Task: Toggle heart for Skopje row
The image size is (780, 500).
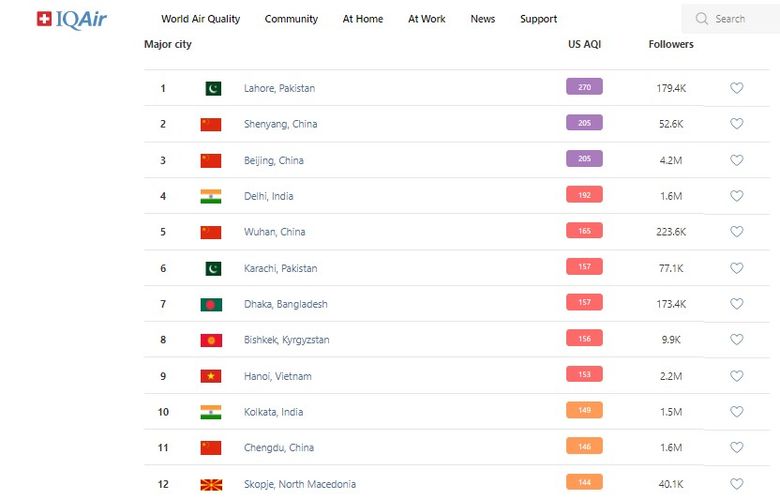Action: click(x=737, y=484)
